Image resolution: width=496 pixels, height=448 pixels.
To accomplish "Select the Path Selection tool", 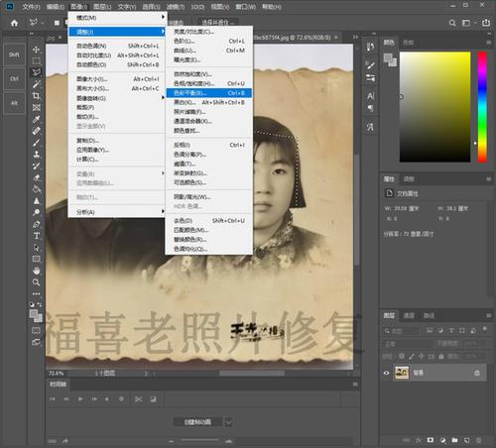I will click(36, 248).
